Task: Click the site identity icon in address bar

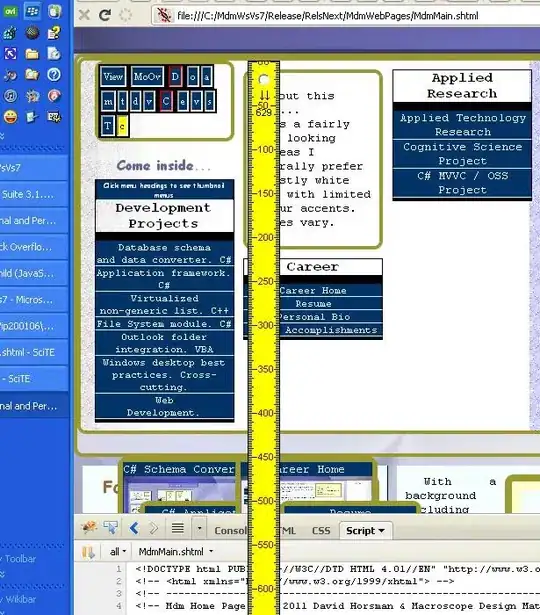Action: tap(164, 15)
